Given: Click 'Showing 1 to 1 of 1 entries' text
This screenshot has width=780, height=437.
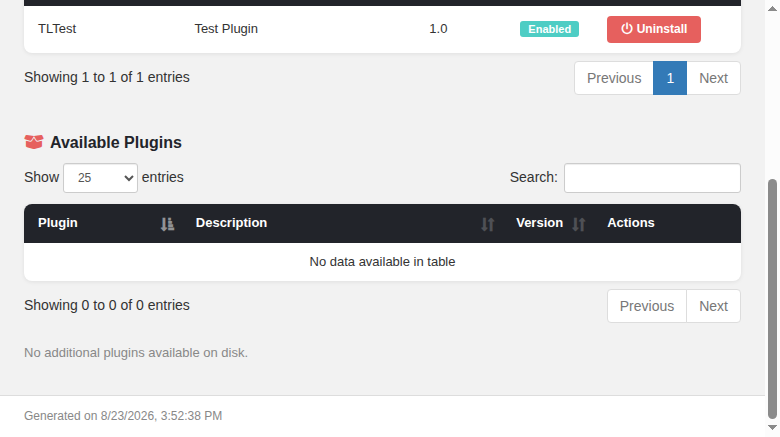Looking at the screenshot, I should point(107,77).
